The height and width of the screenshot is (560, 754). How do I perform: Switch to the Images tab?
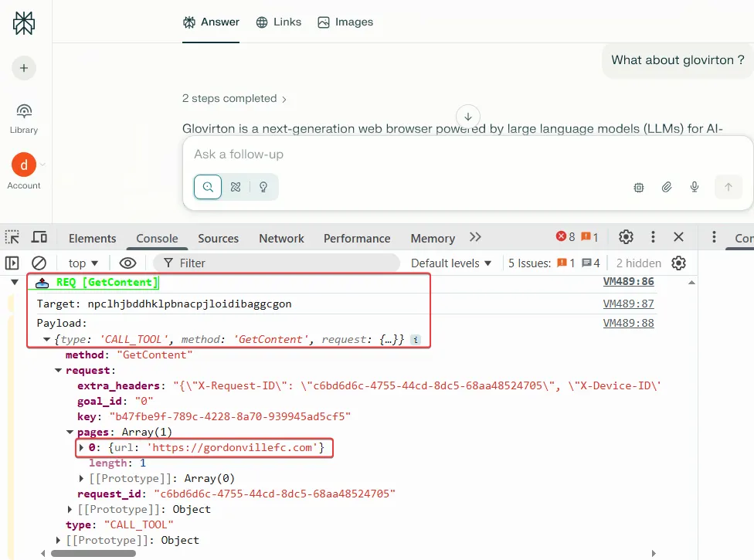click(345, 22)
